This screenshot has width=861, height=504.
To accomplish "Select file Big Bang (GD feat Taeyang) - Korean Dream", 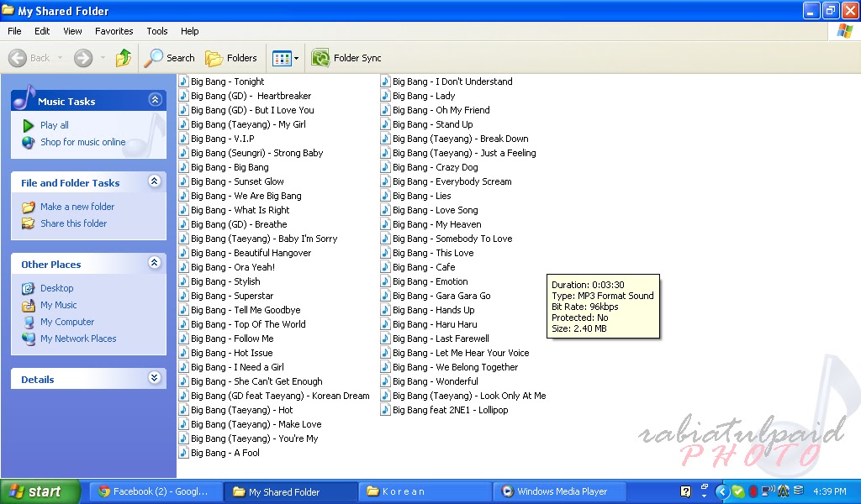I will [x=280, y=396].
